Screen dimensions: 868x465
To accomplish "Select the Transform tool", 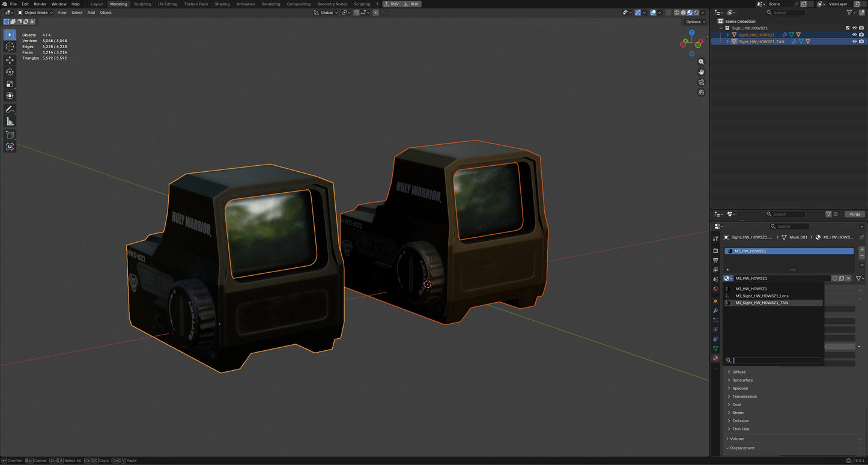I will pyautogui.click(x=10, y=96).
